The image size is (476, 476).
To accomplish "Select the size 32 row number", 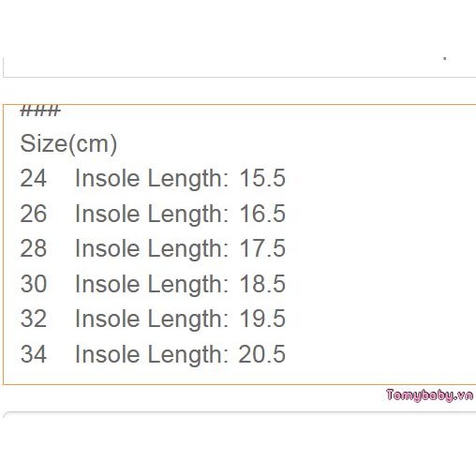I will 34,319.
